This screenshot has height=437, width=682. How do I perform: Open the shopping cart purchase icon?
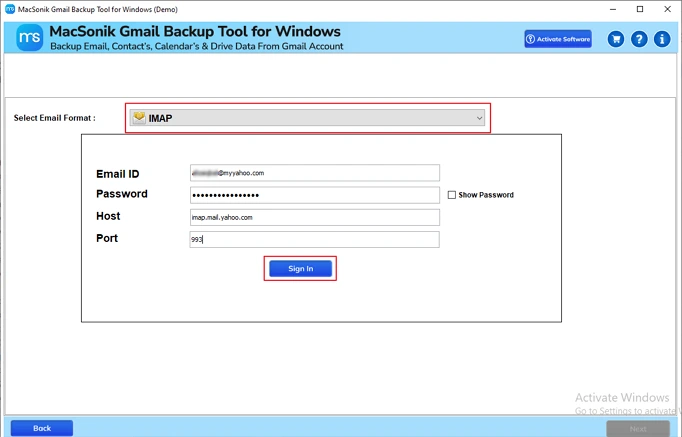click(x=615, y=39)
